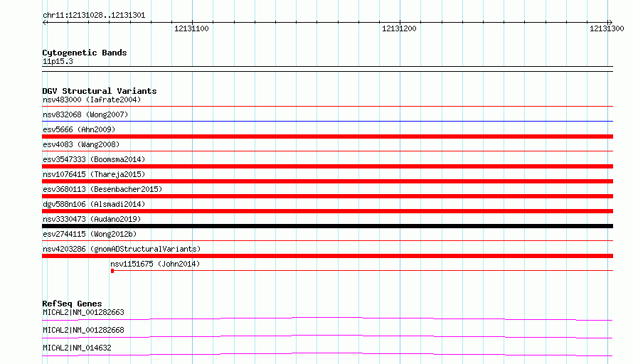Click the cytogenetic band bar below 11p15.3
The image size is (633, 364).
coord(327,69)
